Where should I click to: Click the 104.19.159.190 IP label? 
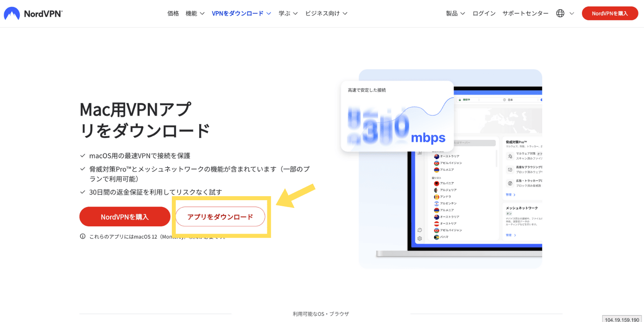tap(622, 320)
